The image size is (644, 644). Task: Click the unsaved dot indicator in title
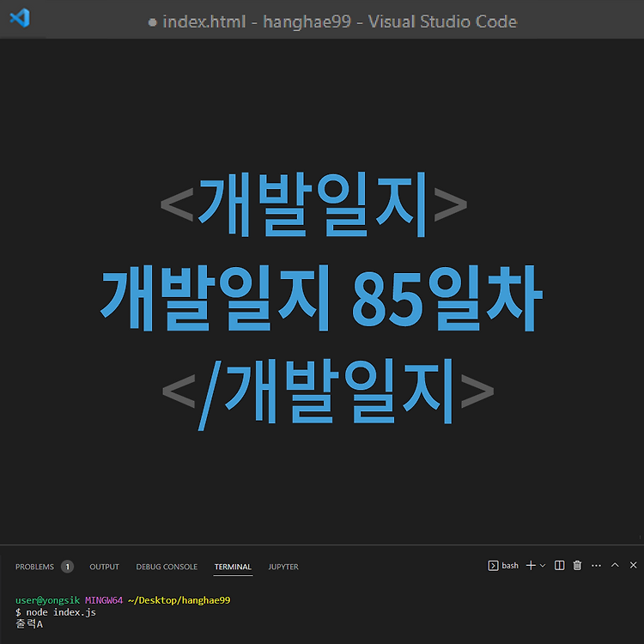[x=152, y=22]
